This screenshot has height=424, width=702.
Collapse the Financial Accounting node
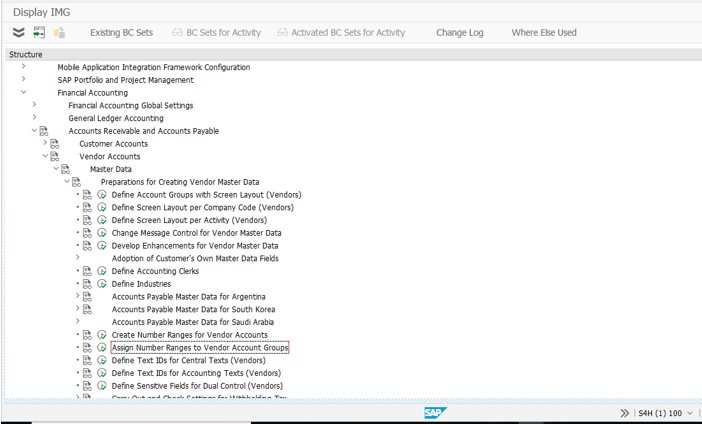(23, 92)
